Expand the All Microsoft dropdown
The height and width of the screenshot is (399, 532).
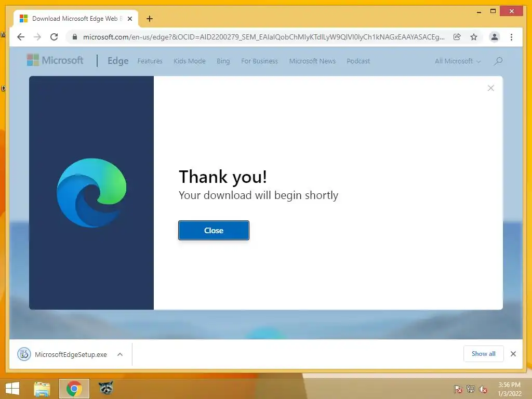(458, 61)
